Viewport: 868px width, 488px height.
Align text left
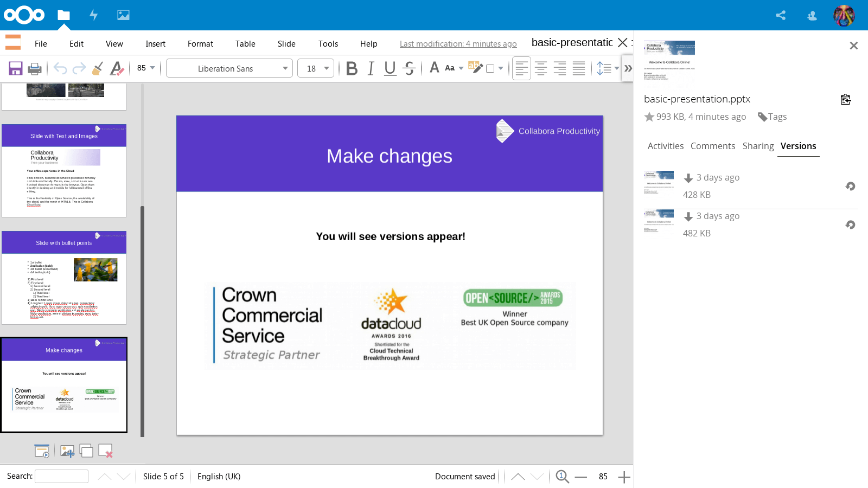pyautogui.click(x=521, y=68)
